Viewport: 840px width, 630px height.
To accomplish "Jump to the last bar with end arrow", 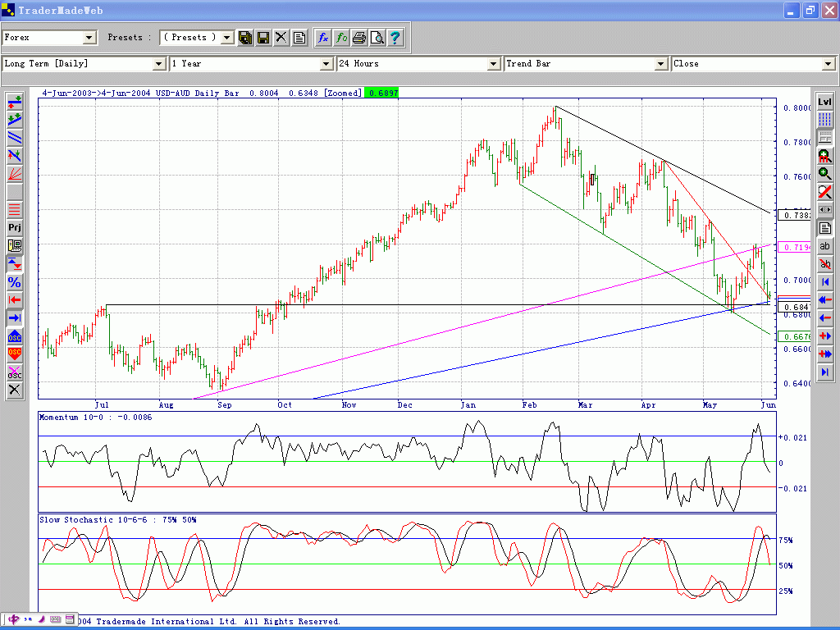I will click(825, 372).
